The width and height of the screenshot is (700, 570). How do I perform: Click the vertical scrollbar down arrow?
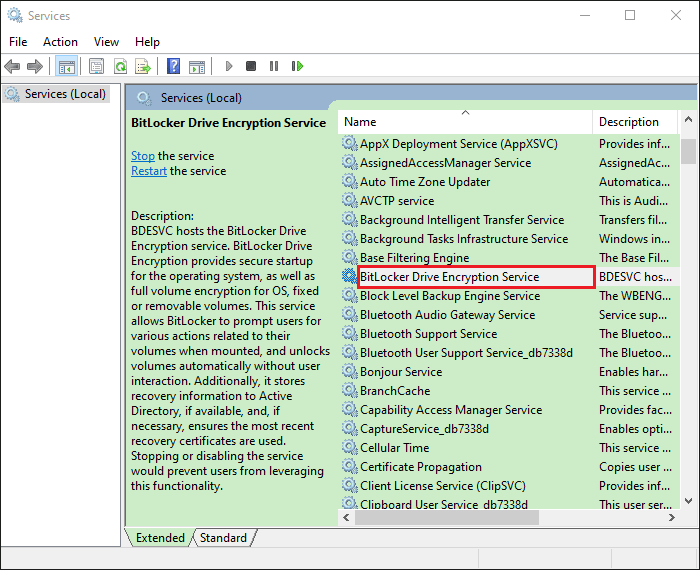point(688,501)
